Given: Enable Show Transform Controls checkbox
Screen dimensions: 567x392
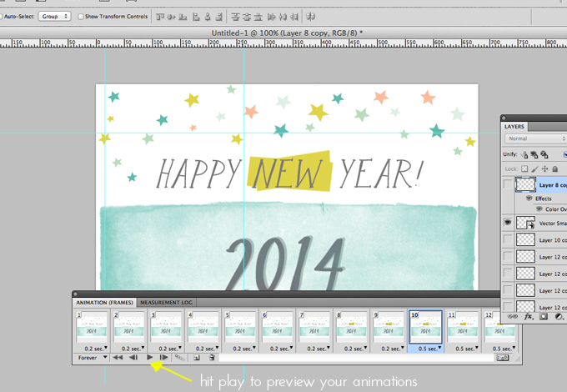Looking at the screenshot, I should click(81, 17).
